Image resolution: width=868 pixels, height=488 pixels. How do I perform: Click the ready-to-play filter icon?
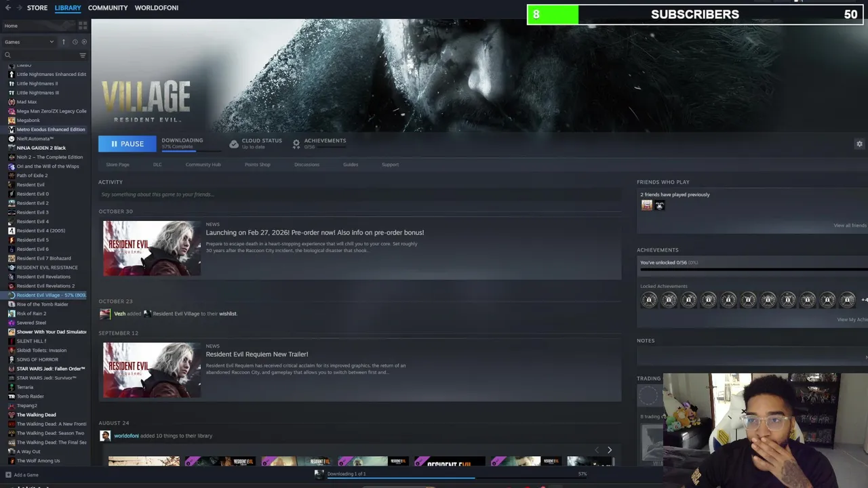click(x=84, y=42)
